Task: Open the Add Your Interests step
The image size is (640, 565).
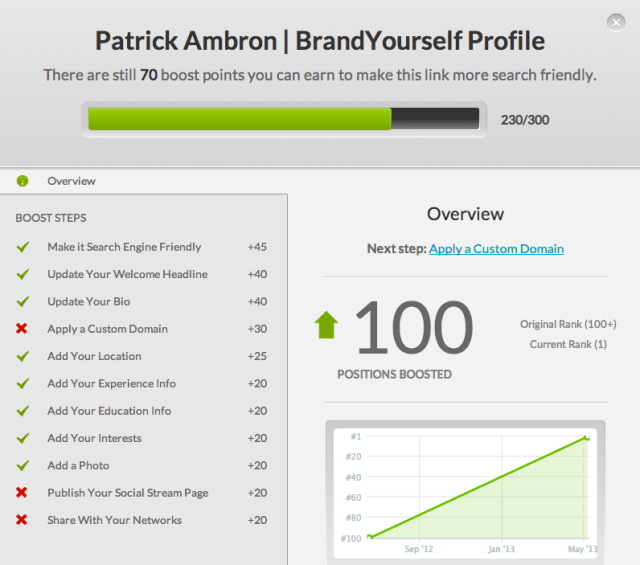Action: (94, 438)
